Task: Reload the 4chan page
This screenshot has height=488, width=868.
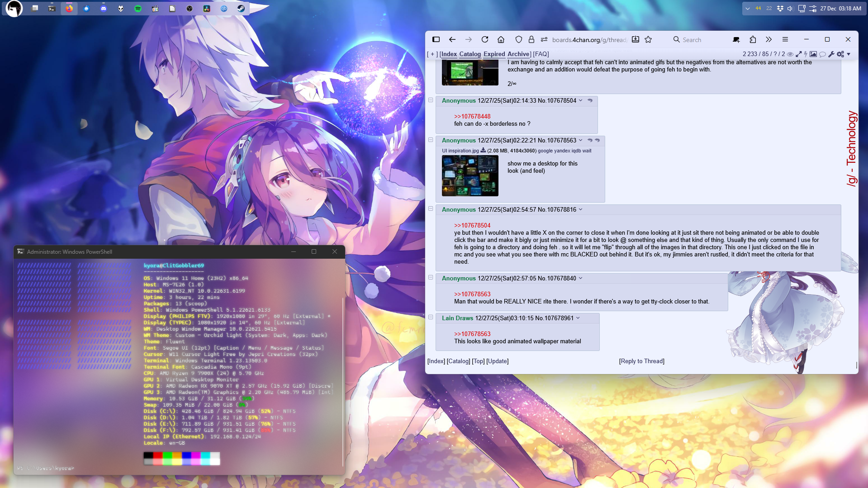Action: pos(485,40)
